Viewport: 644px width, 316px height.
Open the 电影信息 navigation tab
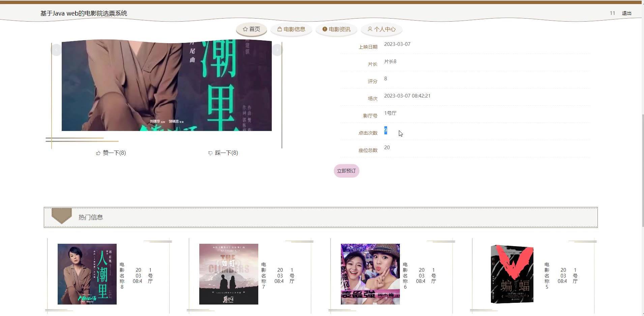point(291,29)
